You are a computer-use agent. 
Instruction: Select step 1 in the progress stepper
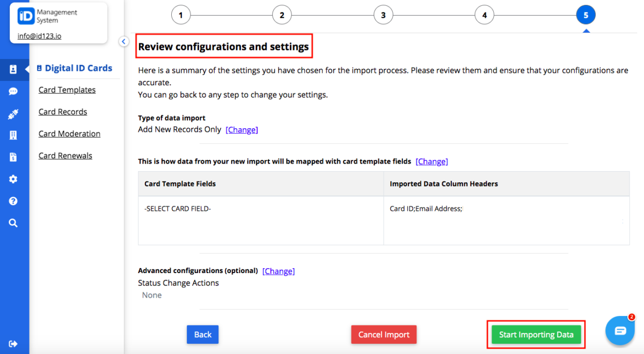tap(181, 14)
